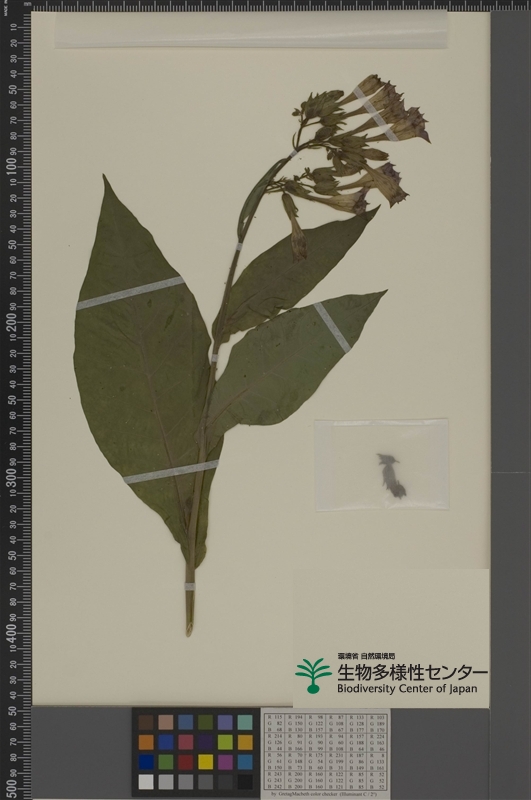Click the GretagMacbeth color checker caption
Viewport: 531px width, 800px height.
pos(326,795)
